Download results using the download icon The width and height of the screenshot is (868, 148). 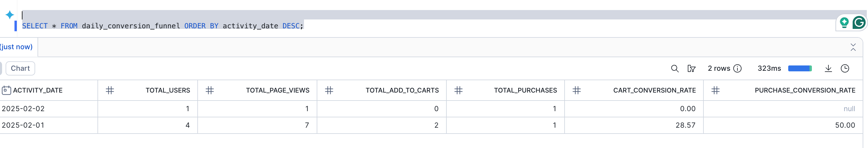(828, 69)
